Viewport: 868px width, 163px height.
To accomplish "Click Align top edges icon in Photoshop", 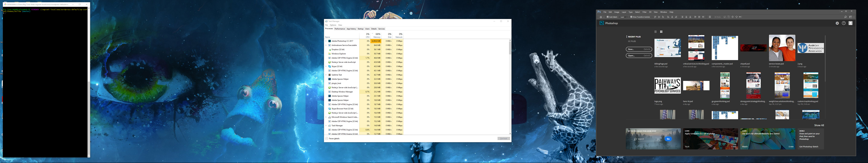I will (655, 17).
